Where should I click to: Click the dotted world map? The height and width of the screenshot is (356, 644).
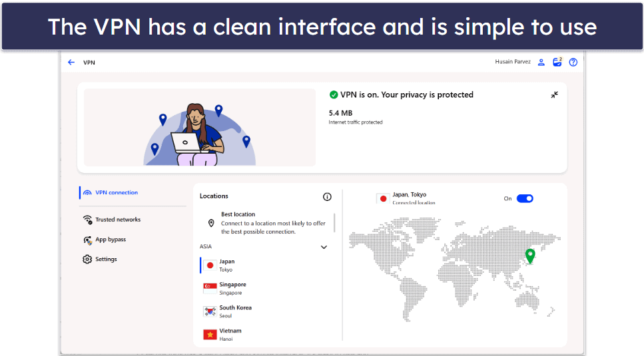pos(455,269)
